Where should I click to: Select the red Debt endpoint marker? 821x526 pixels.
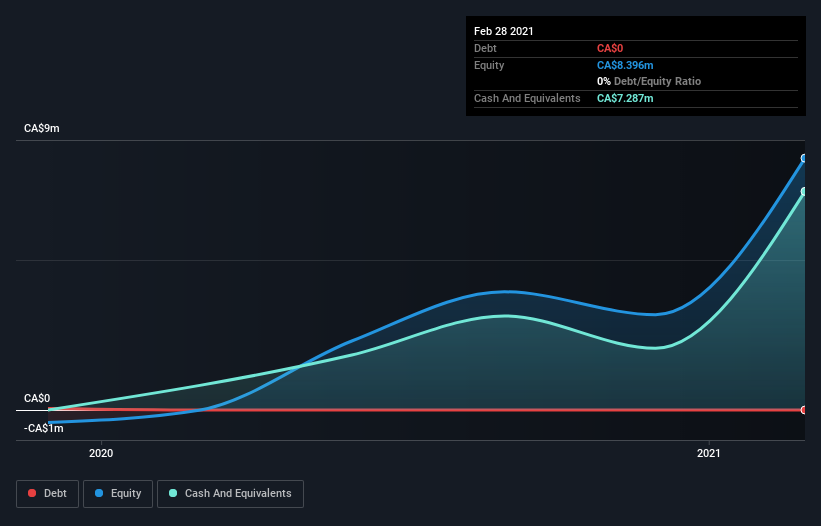point(804,410)
